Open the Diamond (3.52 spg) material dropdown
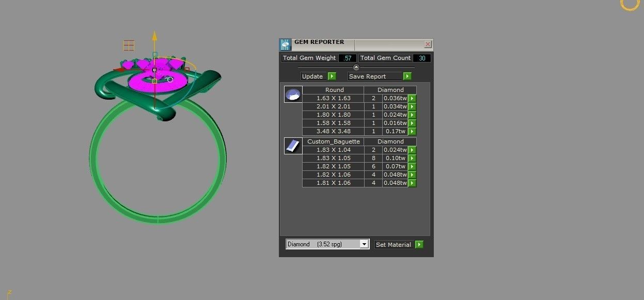Image resolution: width=644 pixels, height=300 pixels. coord(327,244)
